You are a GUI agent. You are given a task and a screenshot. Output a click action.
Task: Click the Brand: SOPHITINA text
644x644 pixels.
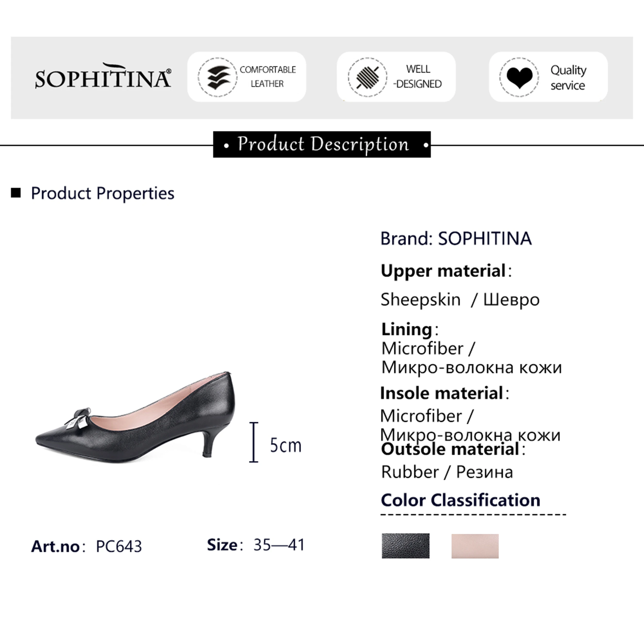coord(456,239)
